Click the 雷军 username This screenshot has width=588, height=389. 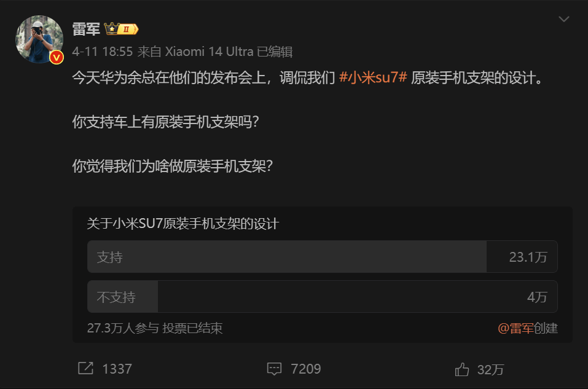tap(86, 29)
